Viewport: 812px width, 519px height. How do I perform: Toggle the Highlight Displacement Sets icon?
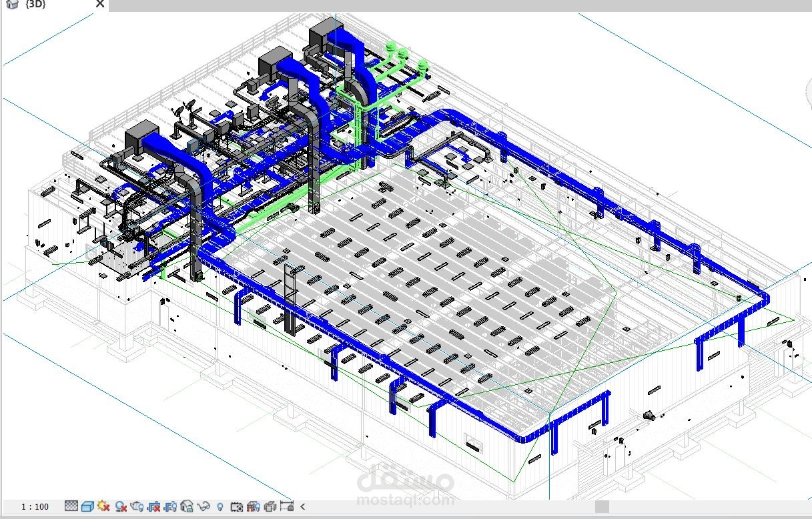click(270, 506)
